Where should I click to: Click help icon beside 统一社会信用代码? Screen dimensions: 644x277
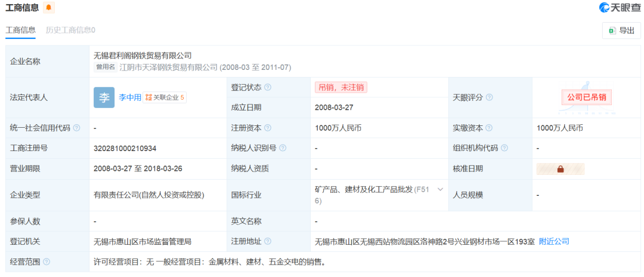[x=76, y=128]
